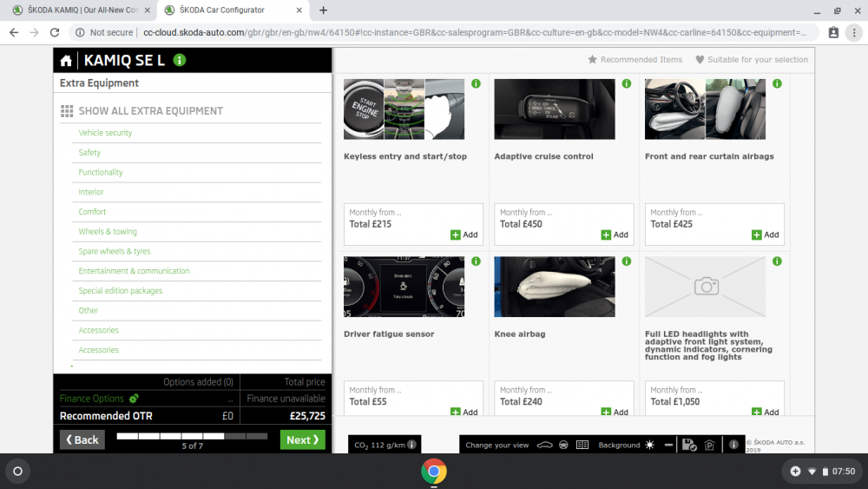Show info for Adaptive cruise control
Screen dimensions: 868x489
coord(627,83)
